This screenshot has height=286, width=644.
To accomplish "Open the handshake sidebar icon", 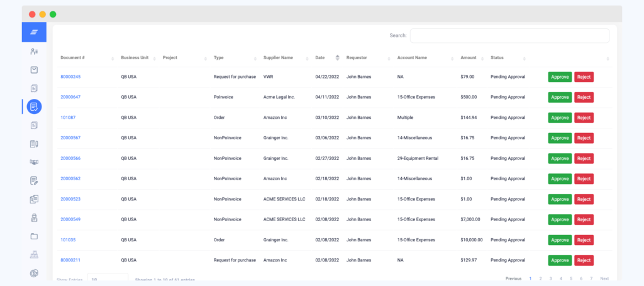I will coord(34,162).
